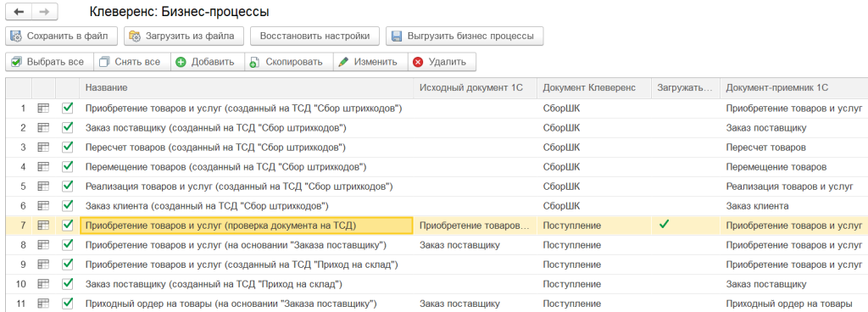The image size is (868, 312).
Task: Sort by Документ-приемник 1С header
Action: pos(793,88)
